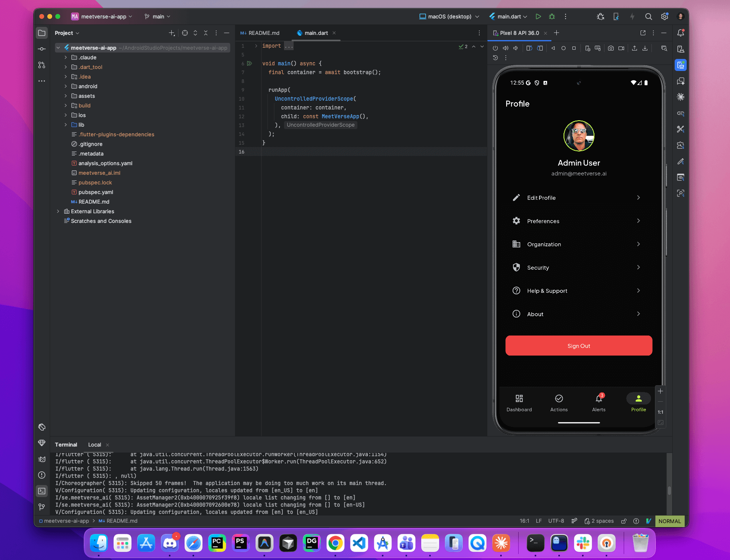
Task: Capture emulator screenshot with the camera icon
Action: pos(610,48)
